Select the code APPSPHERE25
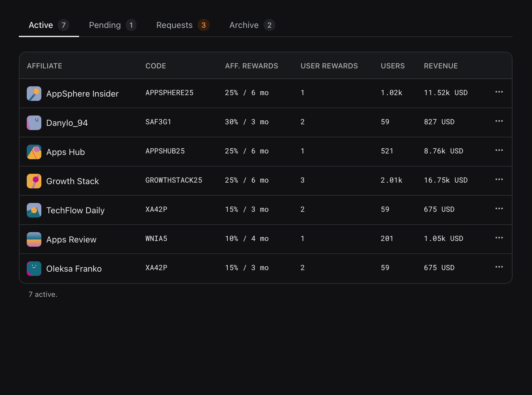The height and width of the screenshot is (395, 532). [x=169, y=93]
